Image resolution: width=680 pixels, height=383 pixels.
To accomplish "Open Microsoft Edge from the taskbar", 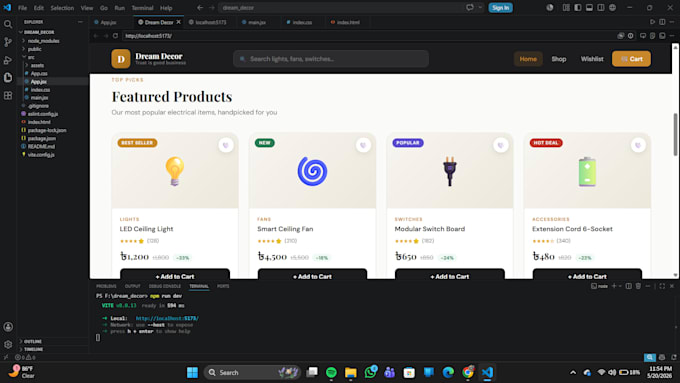I will (448, 373).
